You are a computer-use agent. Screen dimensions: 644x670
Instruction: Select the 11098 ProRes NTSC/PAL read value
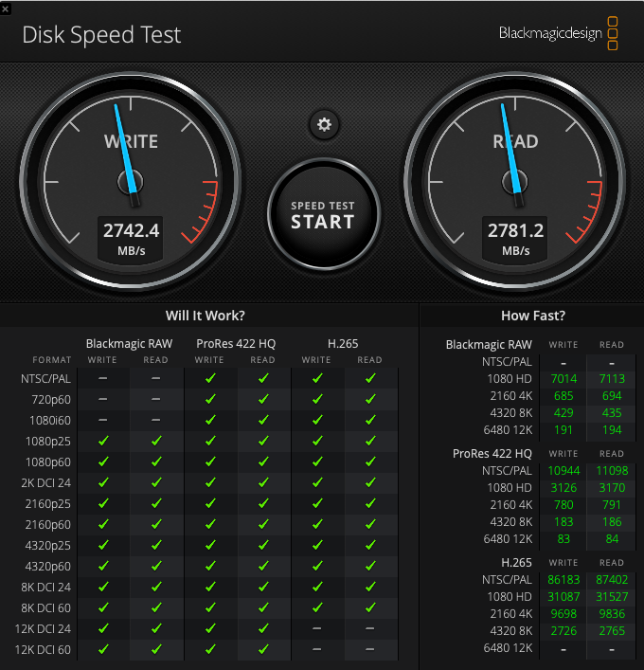(612, 471)
